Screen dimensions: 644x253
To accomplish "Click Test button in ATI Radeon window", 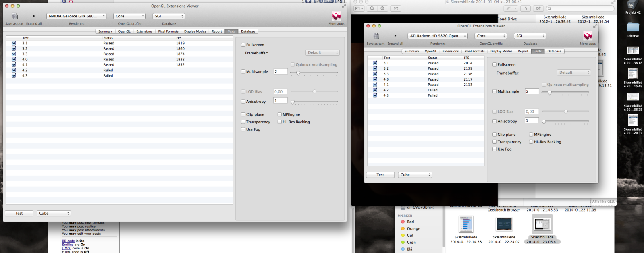I will (380, 175).
